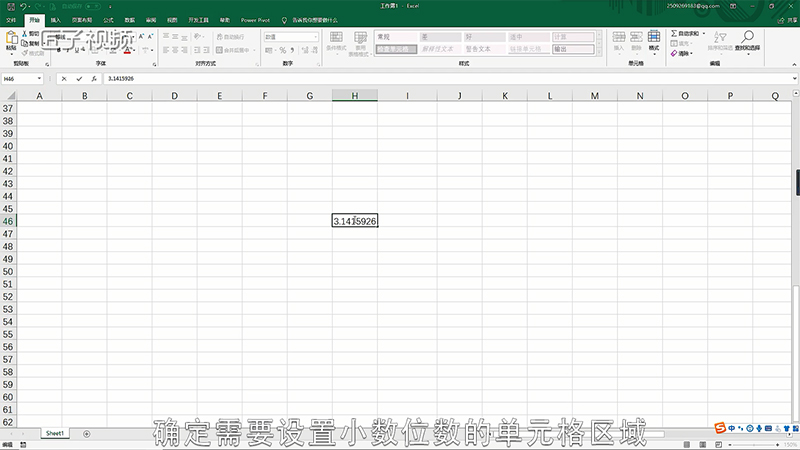Select the 警告文本 cell style

[484, 49]
